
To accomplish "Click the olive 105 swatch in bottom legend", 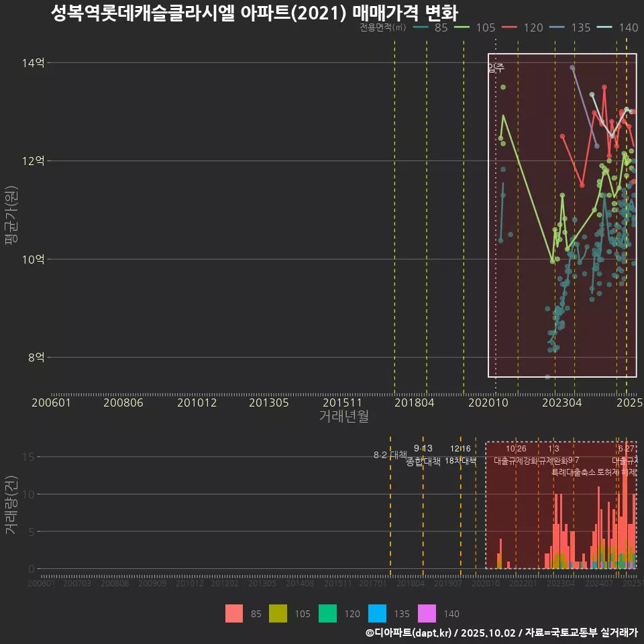I will click(x=278, y=614).
